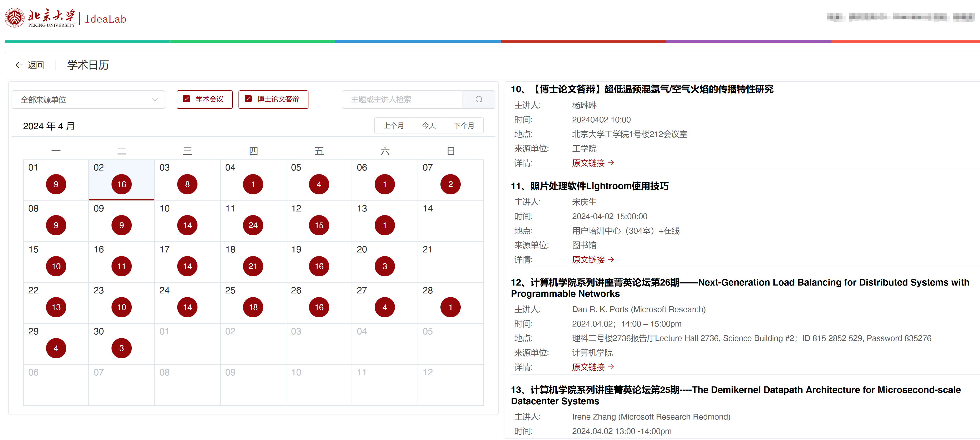Open 原文链接 for Lightroom lecture
Screen dimensions: 980x440
593,260
